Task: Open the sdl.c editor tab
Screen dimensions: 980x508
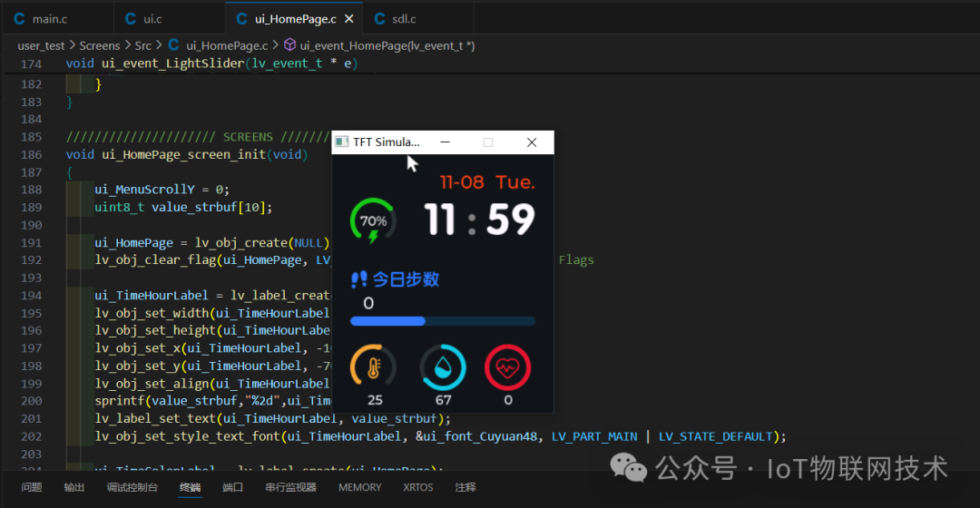Action: click(404, 19)
